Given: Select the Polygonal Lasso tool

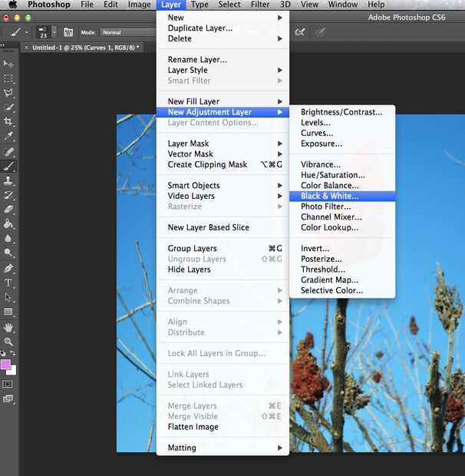Looking at the screenshot, I should pyautogui.click(x=8, y=93).
